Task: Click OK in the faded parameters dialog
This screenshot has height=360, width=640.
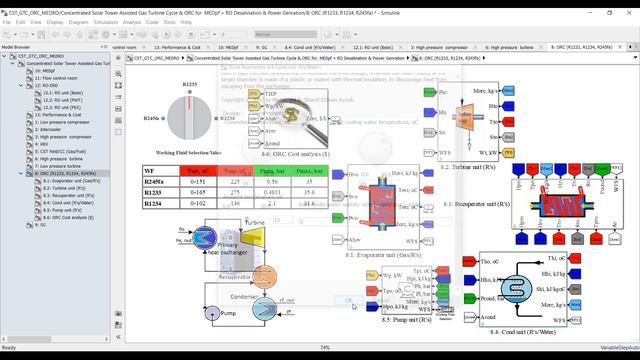Action: [348, 300]
